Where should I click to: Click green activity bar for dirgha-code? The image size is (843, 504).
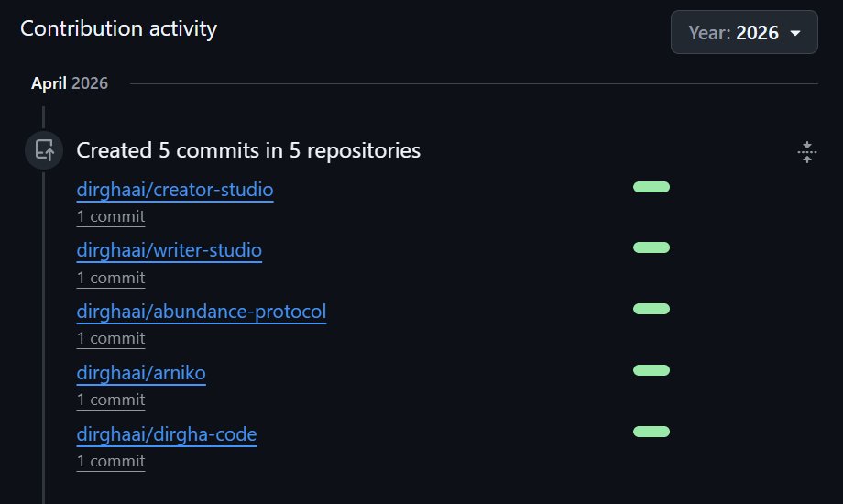tap(651, 432)
